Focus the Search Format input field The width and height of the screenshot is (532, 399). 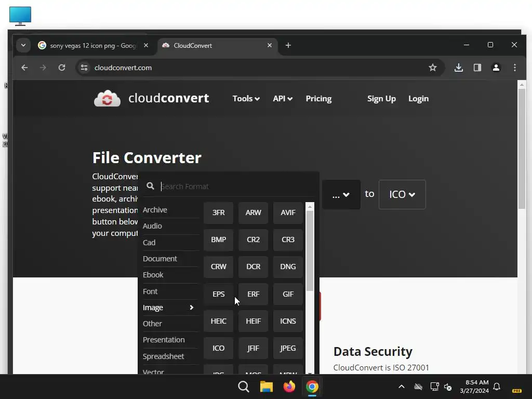coord(237,187)
